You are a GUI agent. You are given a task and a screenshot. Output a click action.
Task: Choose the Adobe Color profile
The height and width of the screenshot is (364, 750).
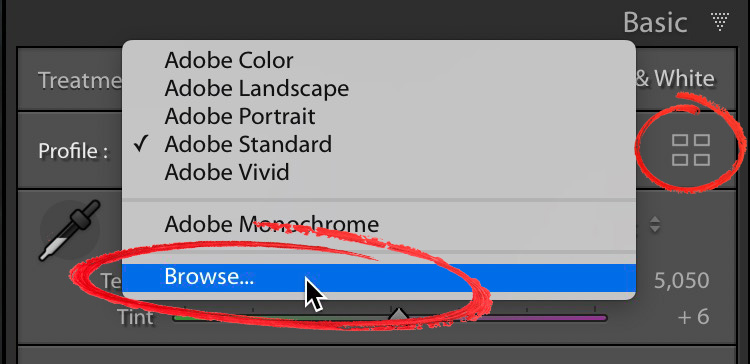click(229, 61)
